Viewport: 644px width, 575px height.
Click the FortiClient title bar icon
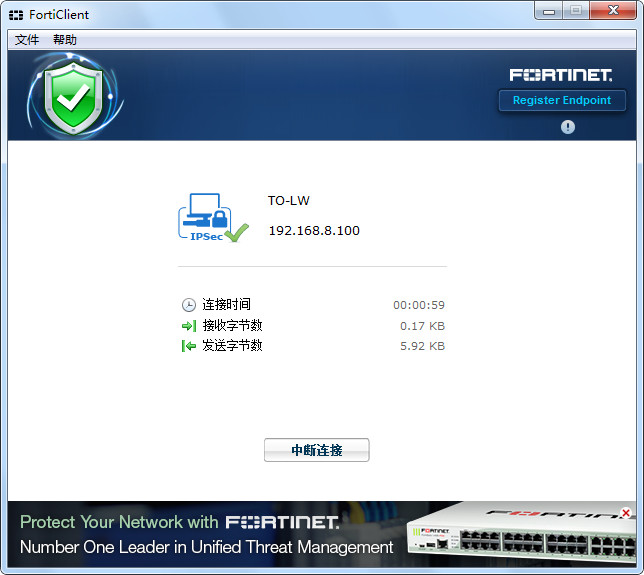[x=16, y=15]
